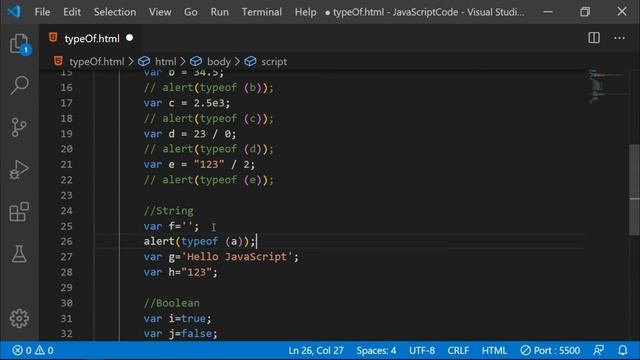Open the File menu
Image resolution: width=640 pixels, height=360 pixels.
tap(42, 12)
